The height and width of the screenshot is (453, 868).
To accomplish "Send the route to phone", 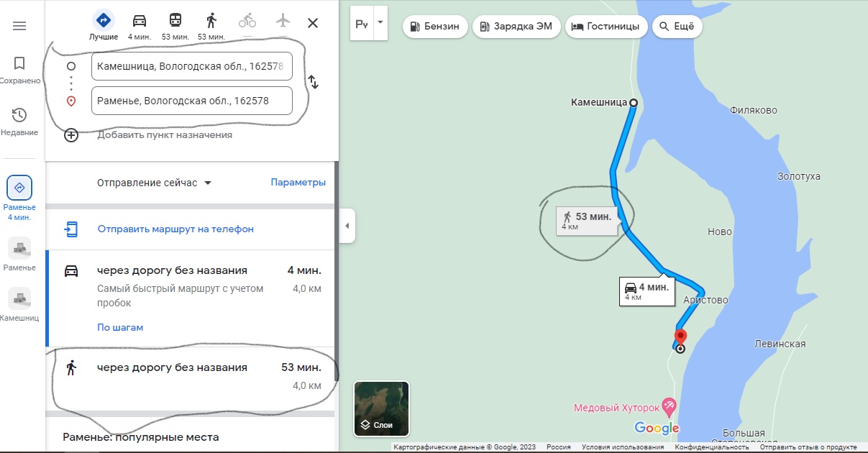I will tap(175, 229).
